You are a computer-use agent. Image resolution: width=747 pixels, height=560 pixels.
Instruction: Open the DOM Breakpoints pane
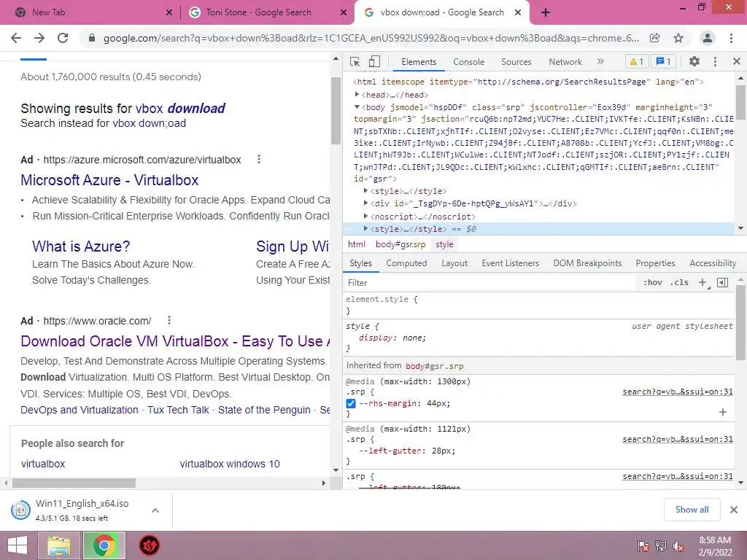click(587, 262)
